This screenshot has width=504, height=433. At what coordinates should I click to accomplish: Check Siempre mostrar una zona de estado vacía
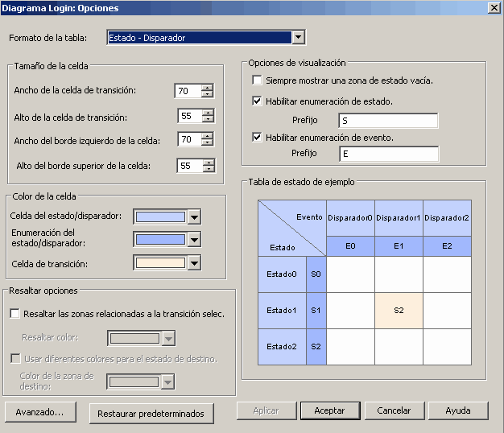[257, 80]
